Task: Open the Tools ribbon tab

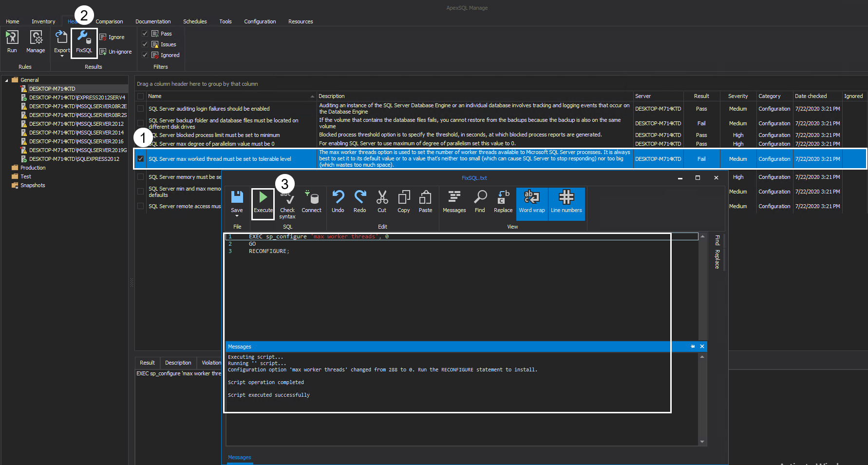Action: pos(225,21)
